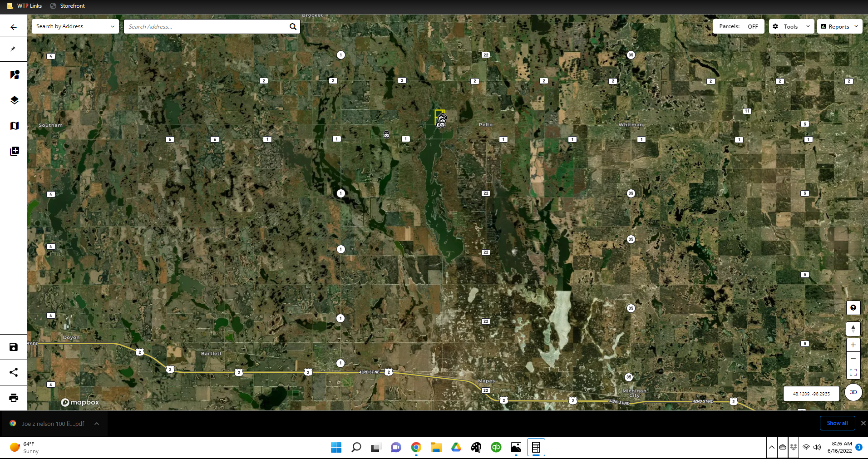Expand the Reports dropdown

(839, 26)
